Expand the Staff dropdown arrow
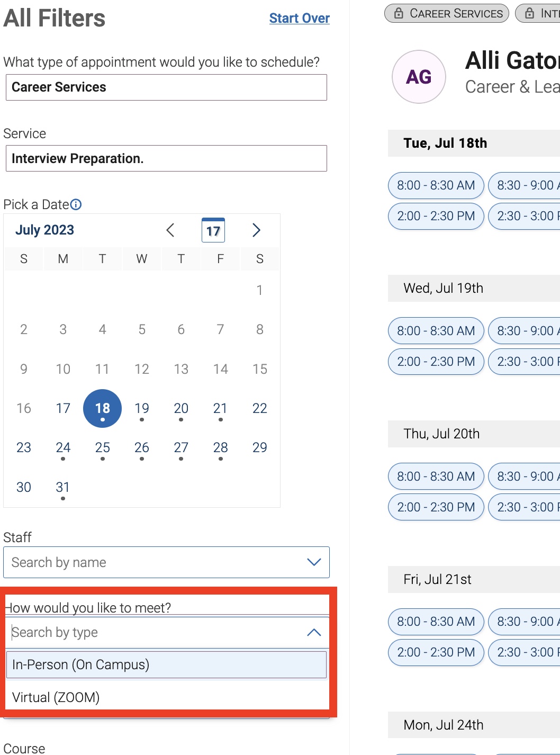560x755 pixels. (x=314, y=562)
